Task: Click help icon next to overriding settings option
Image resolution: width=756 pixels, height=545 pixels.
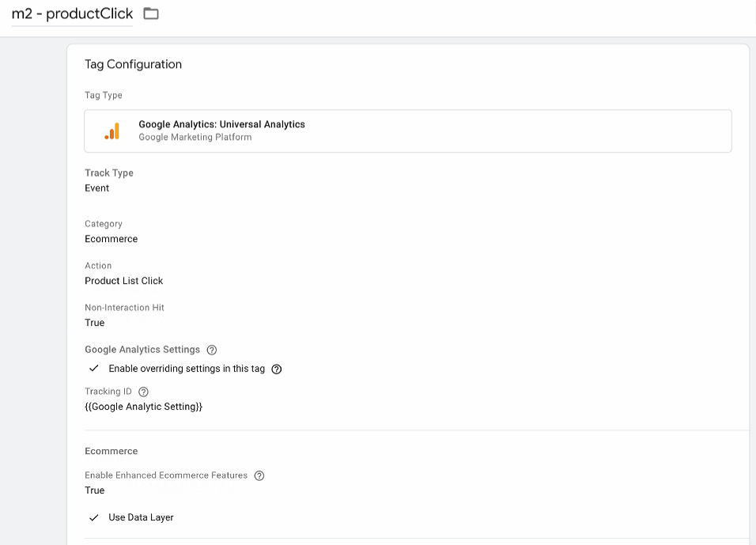Action: pyautogui.click(x=276, y=369)
